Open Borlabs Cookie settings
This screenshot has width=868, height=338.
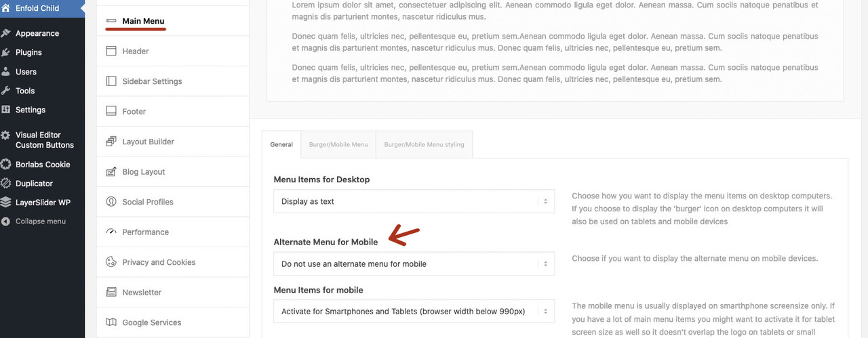click(x=42, y=165)
